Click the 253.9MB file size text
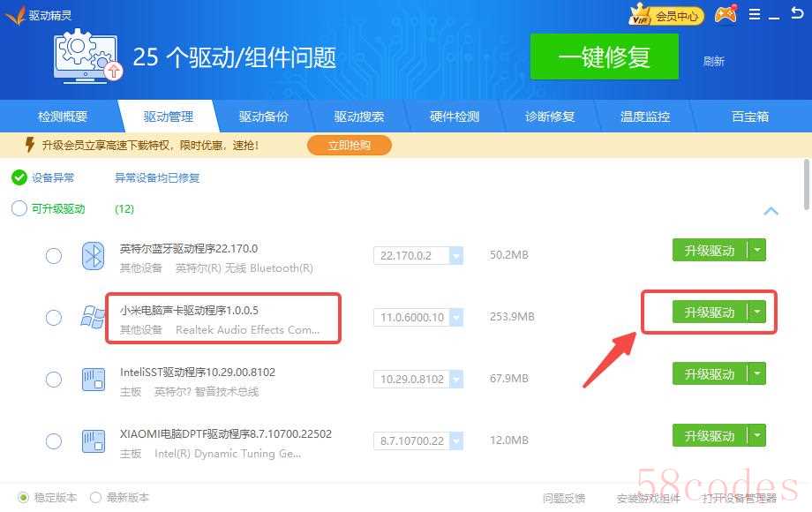 (512, 316)
